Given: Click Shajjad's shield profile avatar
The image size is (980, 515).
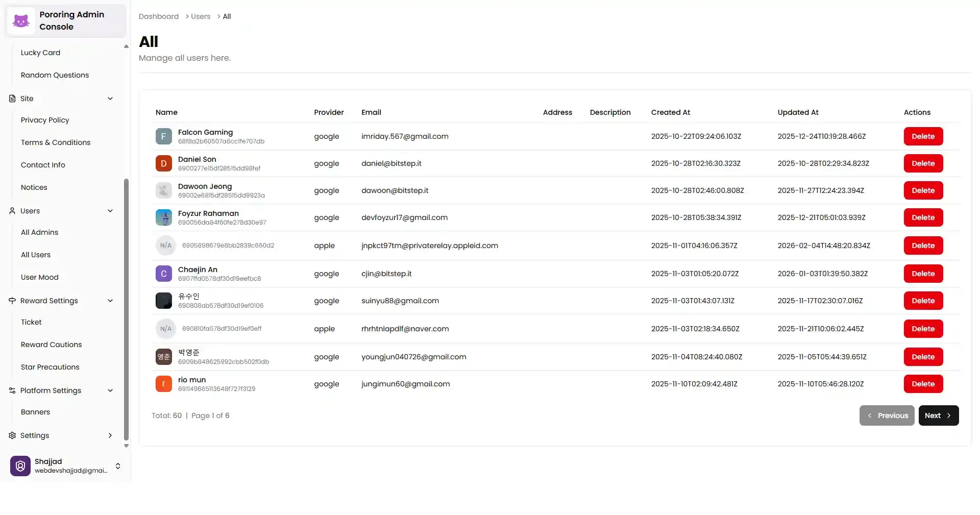Looking at the screenshot, I should (20, 466).
